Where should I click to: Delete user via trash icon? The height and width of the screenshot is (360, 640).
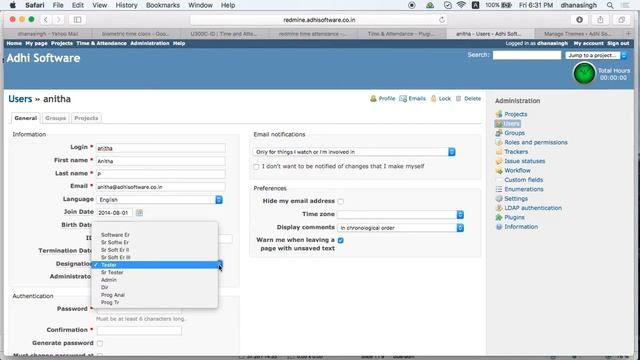(458, 98)
